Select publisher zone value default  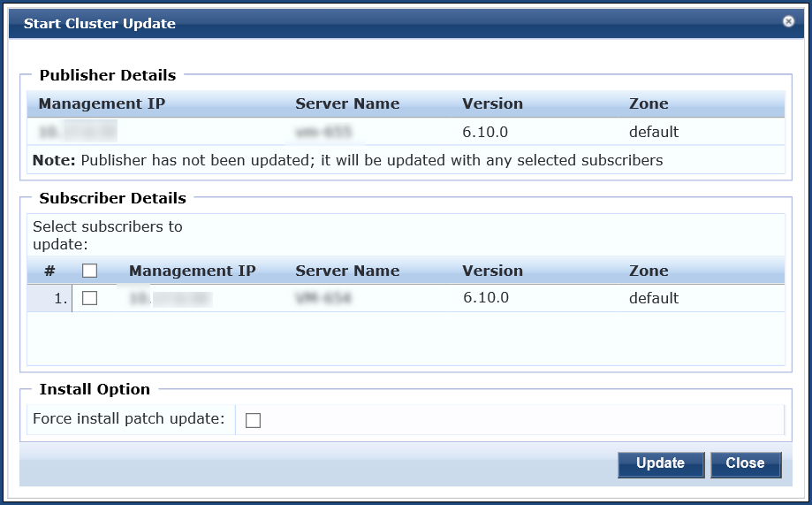point(654,132)
